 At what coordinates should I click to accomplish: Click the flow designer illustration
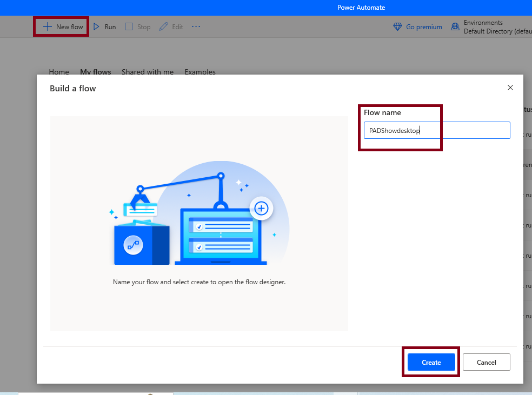(199, 213)
